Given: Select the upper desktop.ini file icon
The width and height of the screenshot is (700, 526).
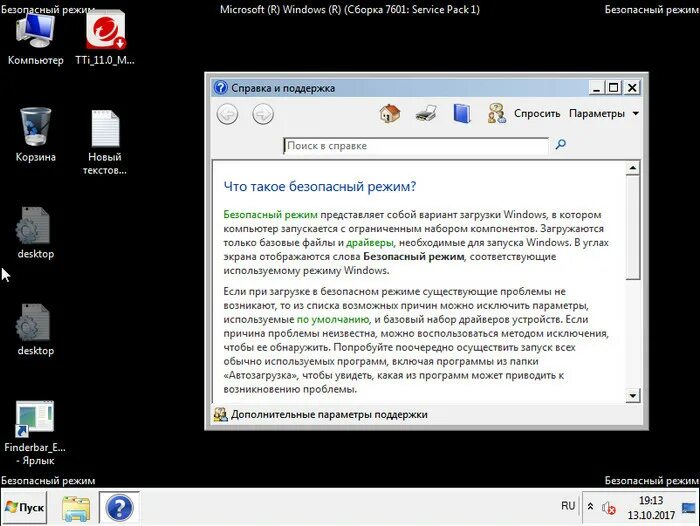Looking at the screenshot, I should (x=36, y=233).
